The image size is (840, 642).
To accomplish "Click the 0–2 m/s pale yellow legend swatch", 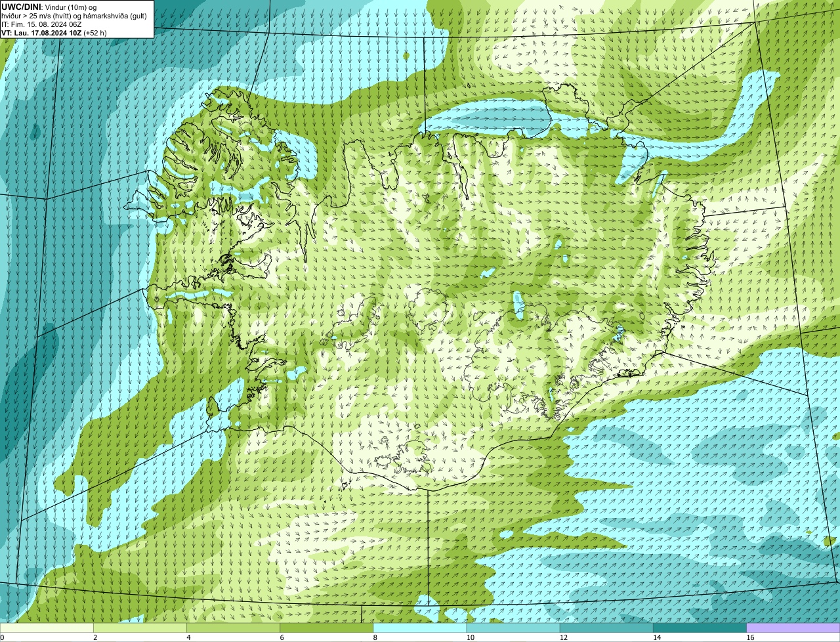I will click(x=47, y=628).
